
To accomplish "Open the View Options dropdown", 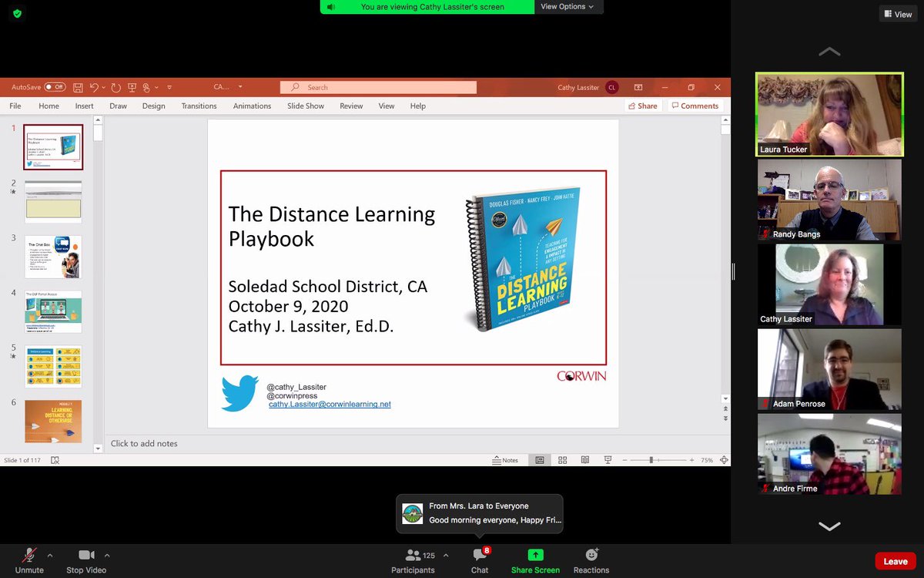I will tap(568, 6).
